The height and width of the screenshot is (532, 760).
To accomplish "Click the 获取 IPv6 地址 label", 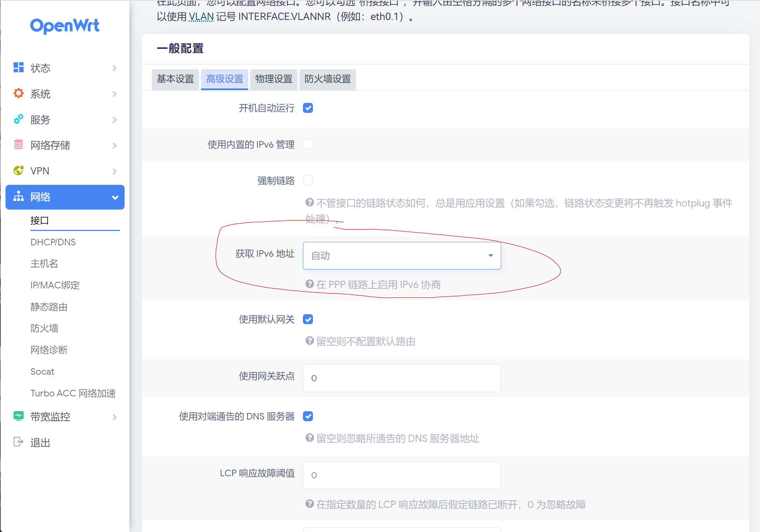I will (265, 254).
